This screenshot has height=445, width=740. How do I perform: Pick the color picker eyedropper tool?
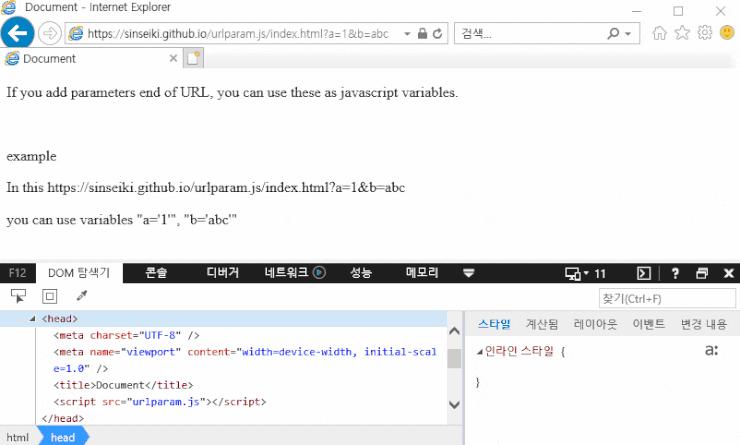(x=82, y=296)
